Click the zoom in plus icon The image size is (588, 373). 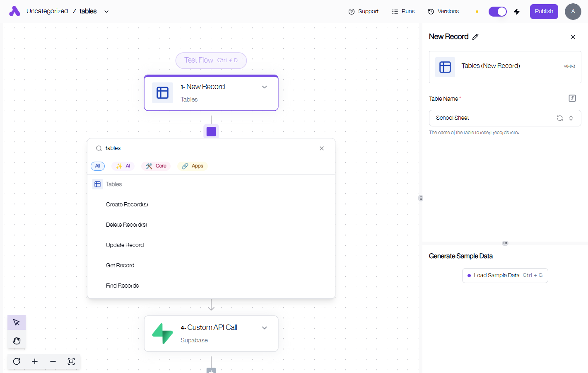(x=35, y=361)
